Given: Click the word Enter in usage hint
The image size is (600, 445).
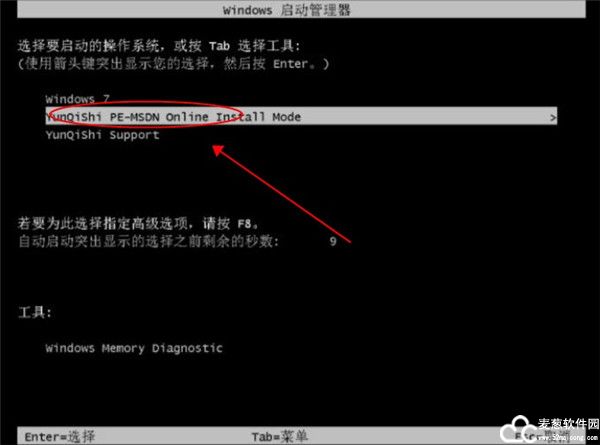Looking at the screenshot, I should pos(290,64).
